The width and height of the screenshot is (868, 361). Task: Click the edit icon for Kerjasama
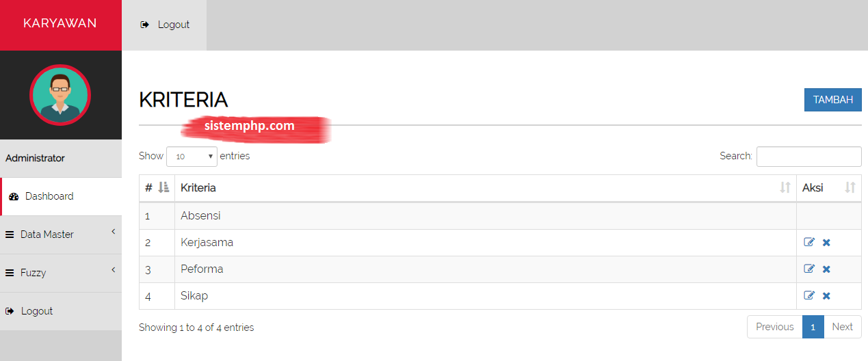pos(809,243)
